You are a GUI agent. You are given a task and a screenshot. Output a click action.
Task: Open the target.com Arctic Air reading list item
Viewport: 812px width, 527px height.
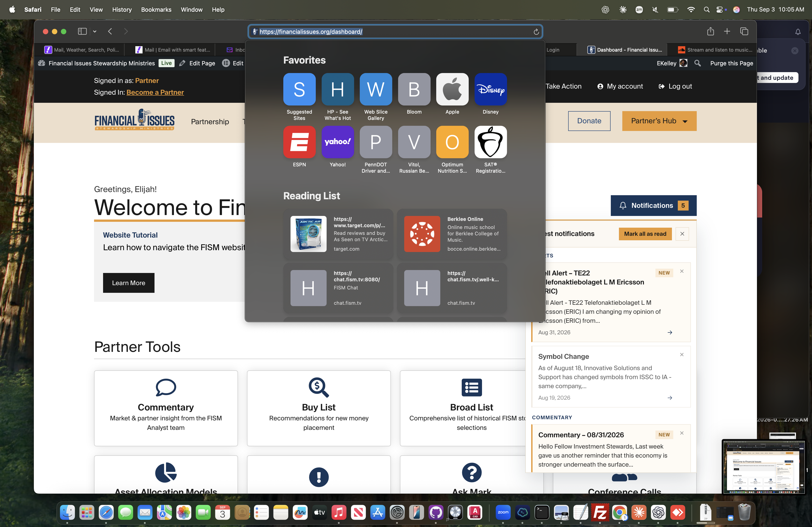338,234
